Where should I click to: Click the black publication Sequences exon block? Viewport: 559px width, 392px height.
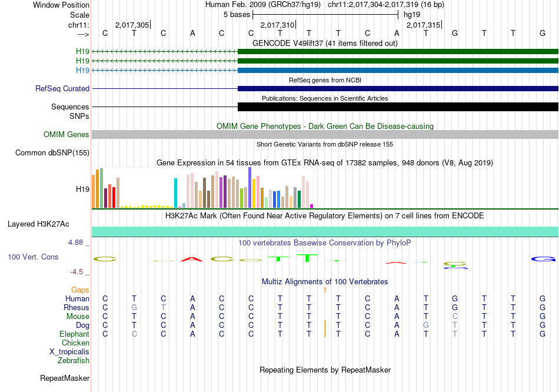click(398, 107)
